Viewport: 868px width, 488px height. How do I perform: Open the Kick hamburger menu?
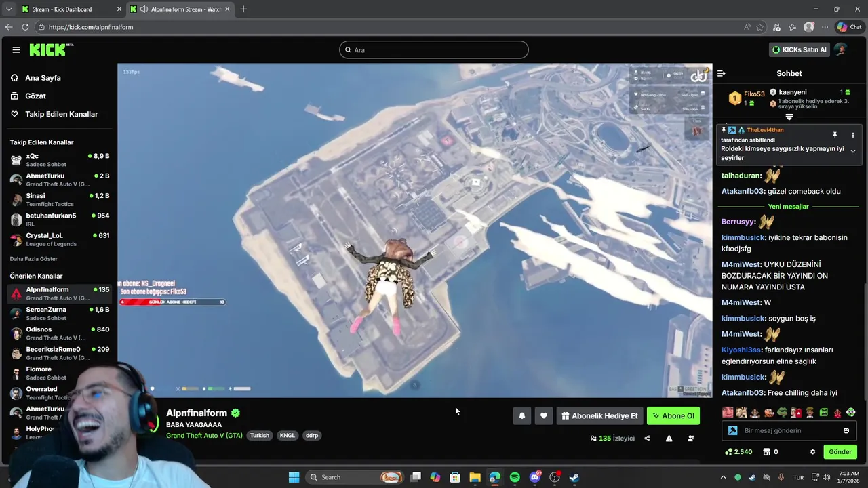coord(16,49)
